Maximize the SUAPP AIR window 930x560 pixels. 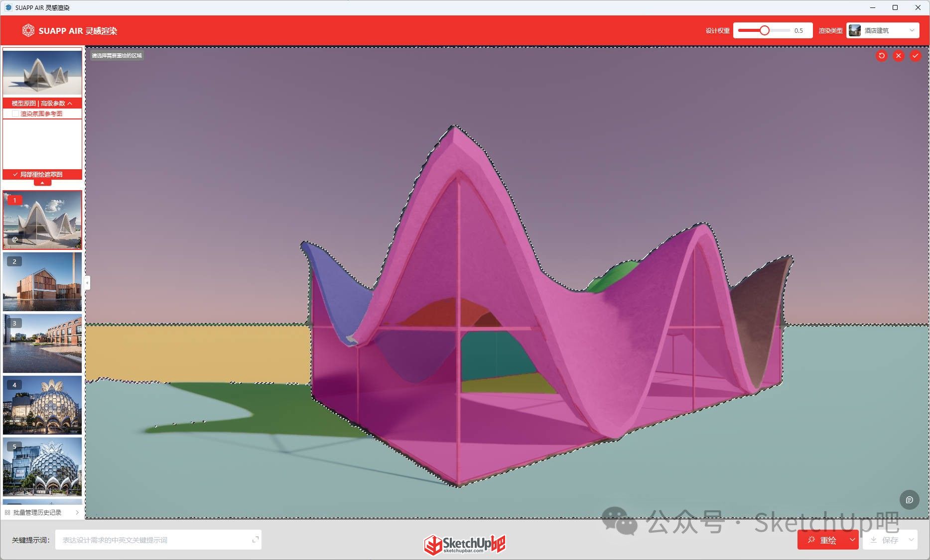click(895, 7)
